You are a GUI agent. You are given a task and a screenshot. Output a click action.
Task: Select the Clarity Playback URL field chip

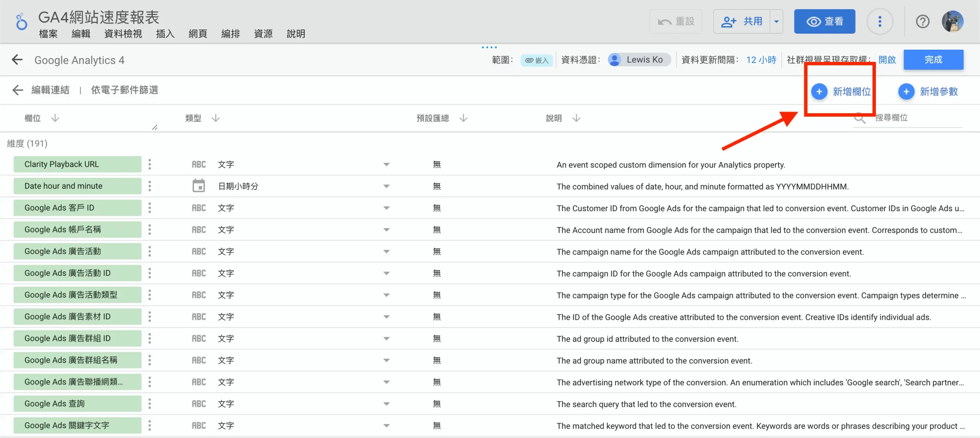[77, 164]
